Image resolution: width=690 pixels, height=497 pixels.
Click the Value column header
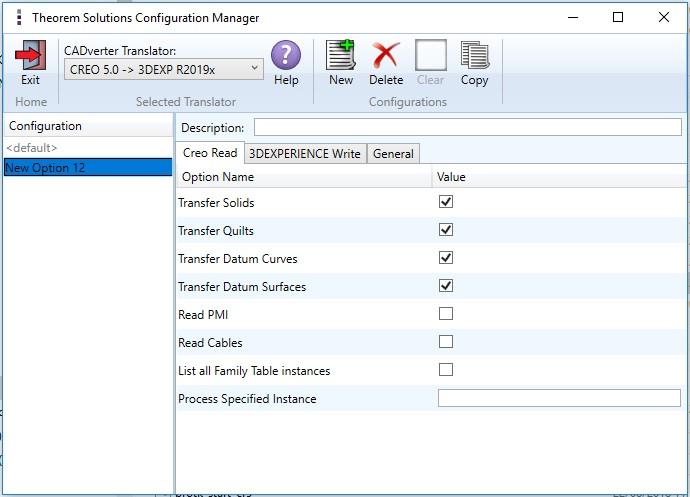tap(559, 177)
